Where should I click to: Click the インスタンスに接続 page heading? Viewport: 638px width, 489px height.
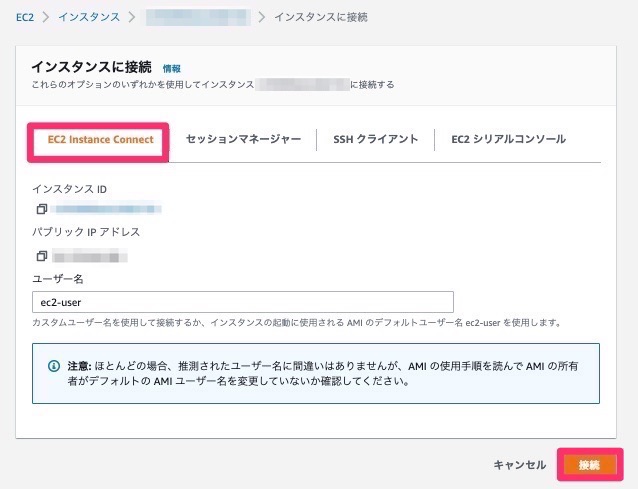[x=92, y=67]
